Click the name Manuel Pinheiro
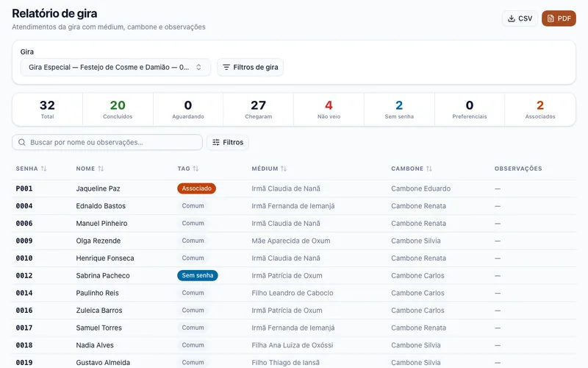 (x=101, y=224)
